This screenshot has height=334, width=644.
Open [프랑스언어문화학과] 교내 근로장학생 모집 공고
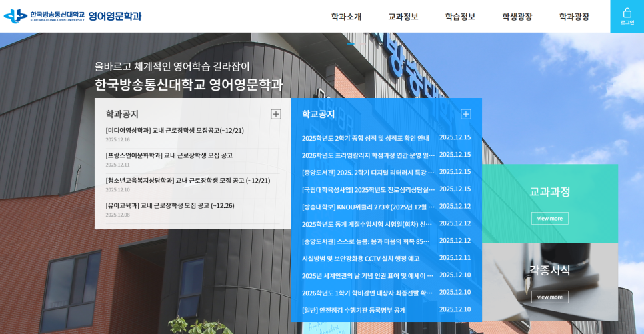coord(169,155)
